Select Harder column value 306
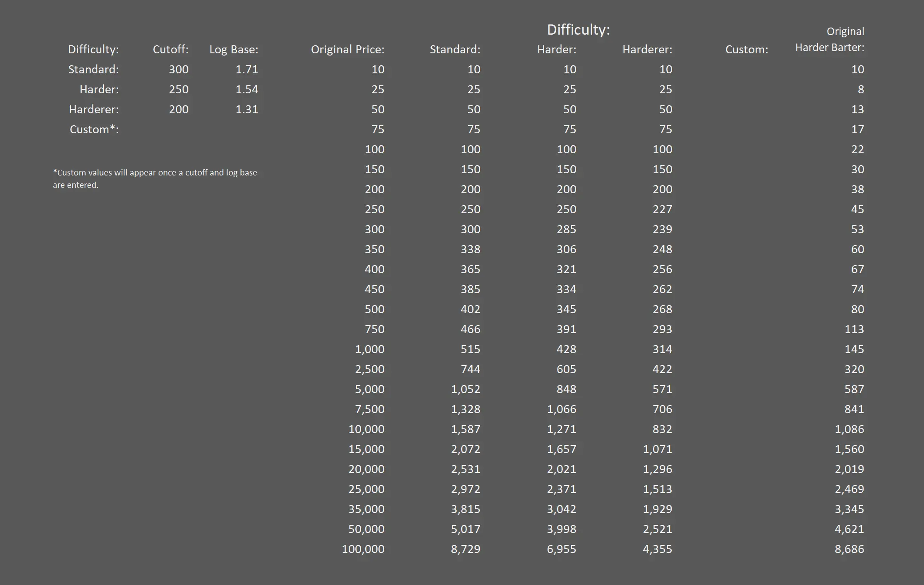924x585 pixels. click(x=566, y=249)
